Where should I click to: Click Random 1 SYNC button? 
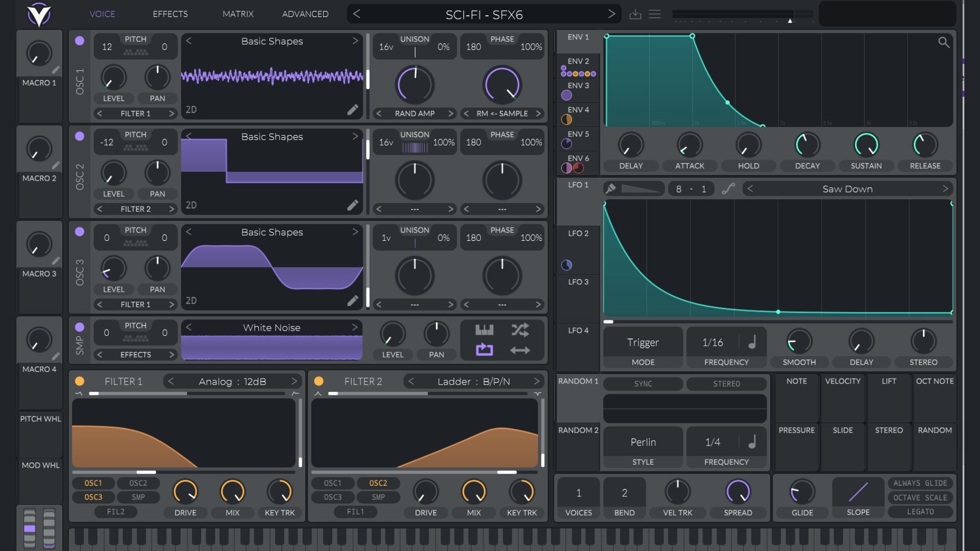(643, 384)
